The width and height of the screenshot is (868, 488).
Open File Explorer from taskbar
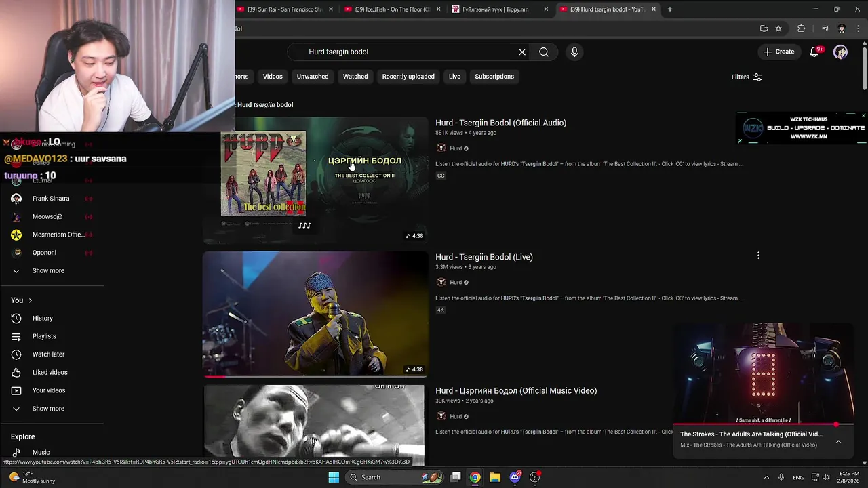pos(495,477)
